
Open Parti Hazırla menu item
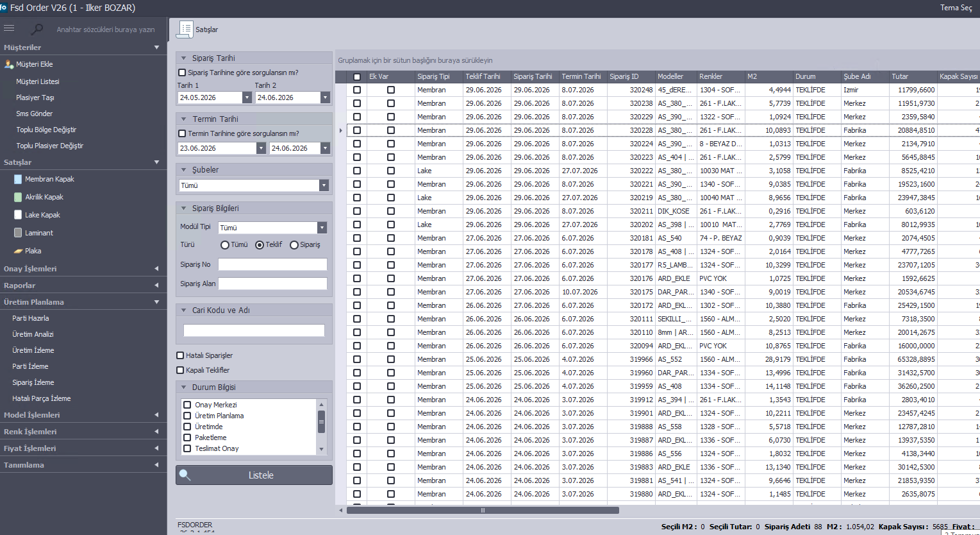coord(31,318)
